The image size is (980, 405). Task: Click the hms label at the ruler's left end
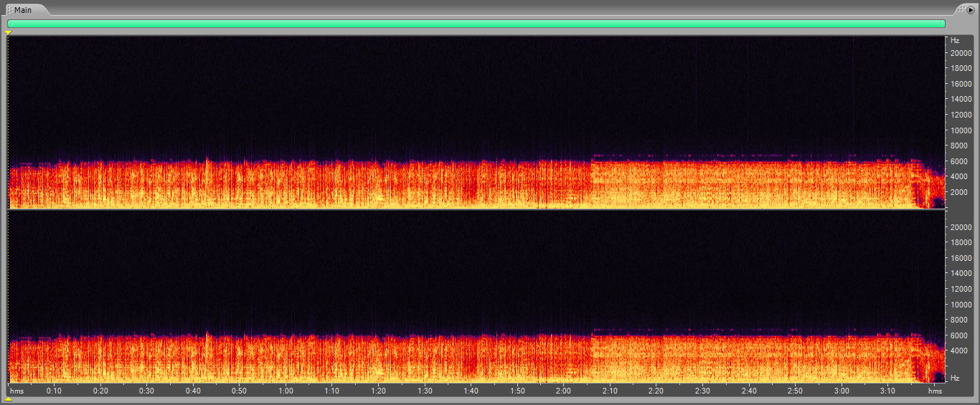coord(17,391)
